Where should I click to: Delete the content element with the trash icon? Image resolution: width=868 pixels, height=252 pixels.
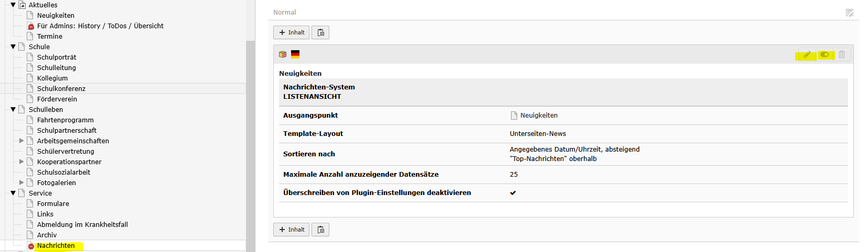point(842,54)
